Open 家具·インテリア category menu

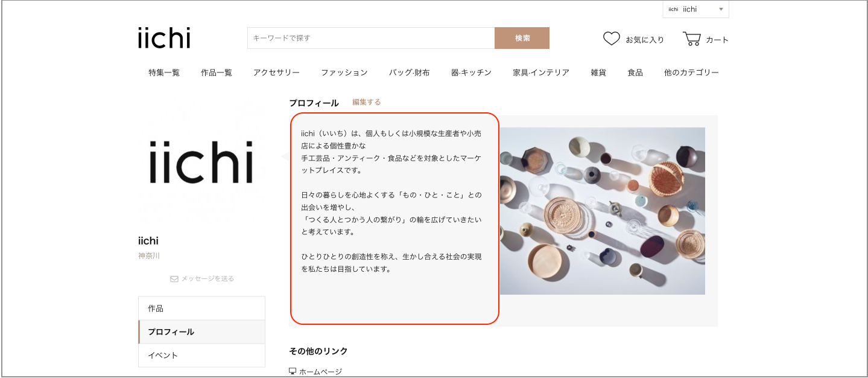click(x=541, y=72)
